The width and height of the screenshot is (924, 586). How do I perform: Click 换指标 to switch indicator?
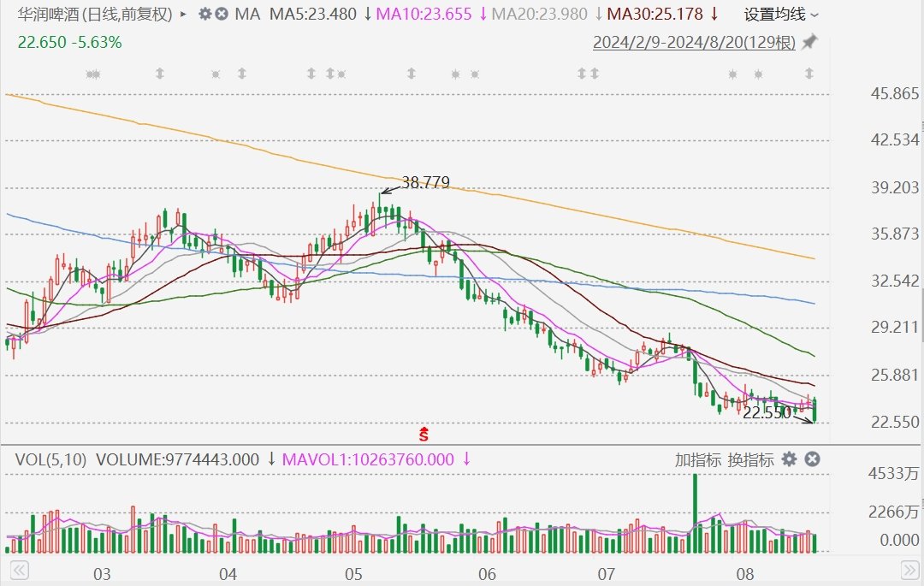click(x=750, y=459)
